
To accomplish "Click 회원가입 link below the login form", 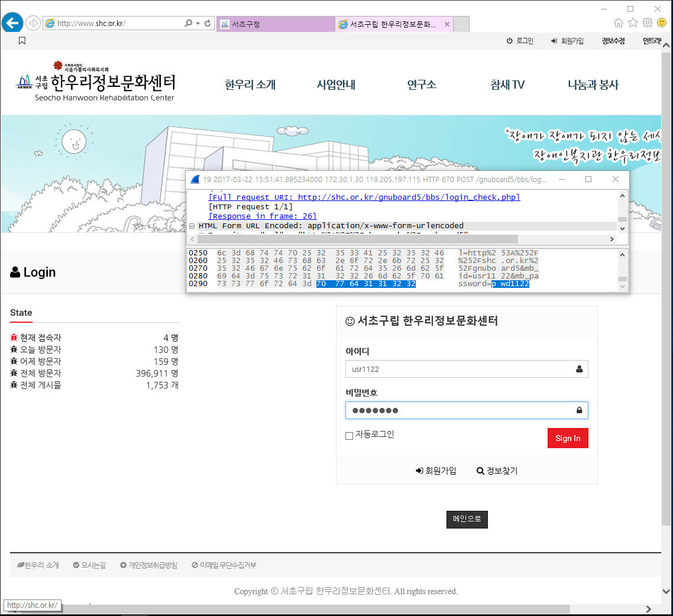I will 436,471.
